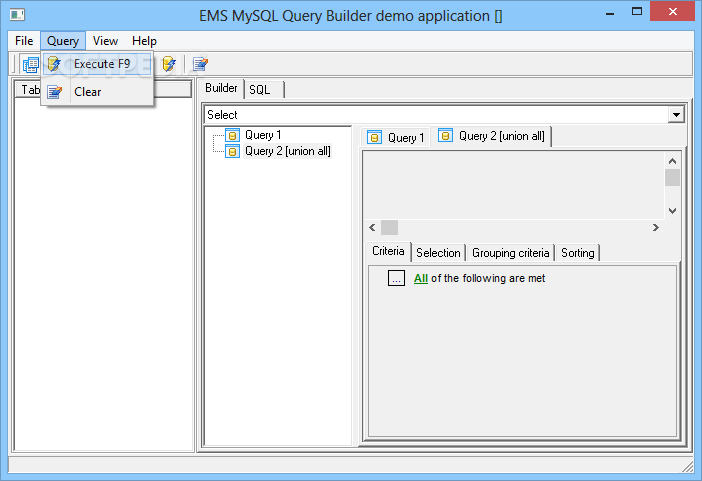Image resolution: width=702 pixels, height=481 pixels.
Task: Maximize the Query Builder window
Action: click(637, 12)
